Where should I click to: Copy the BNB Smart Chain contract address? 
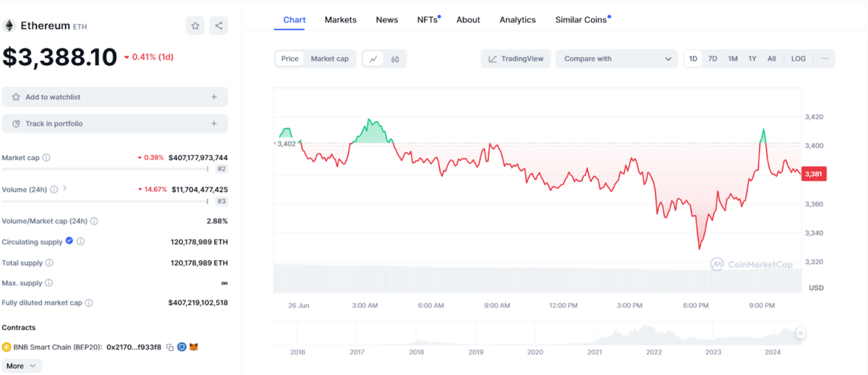(x=170, y=347)
